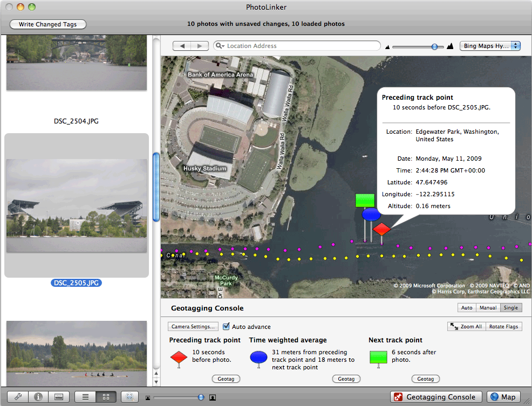
Task: Go forward with the map's right arrow
Action: 200,46
